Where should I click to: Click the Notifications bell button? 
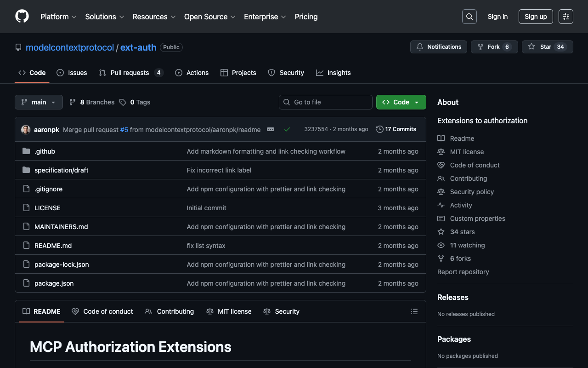[438, 47]
